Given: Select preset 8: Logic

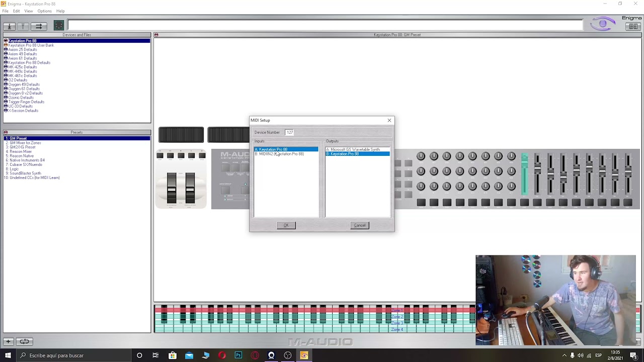Looking at the screenshot, I should (13, 169).
